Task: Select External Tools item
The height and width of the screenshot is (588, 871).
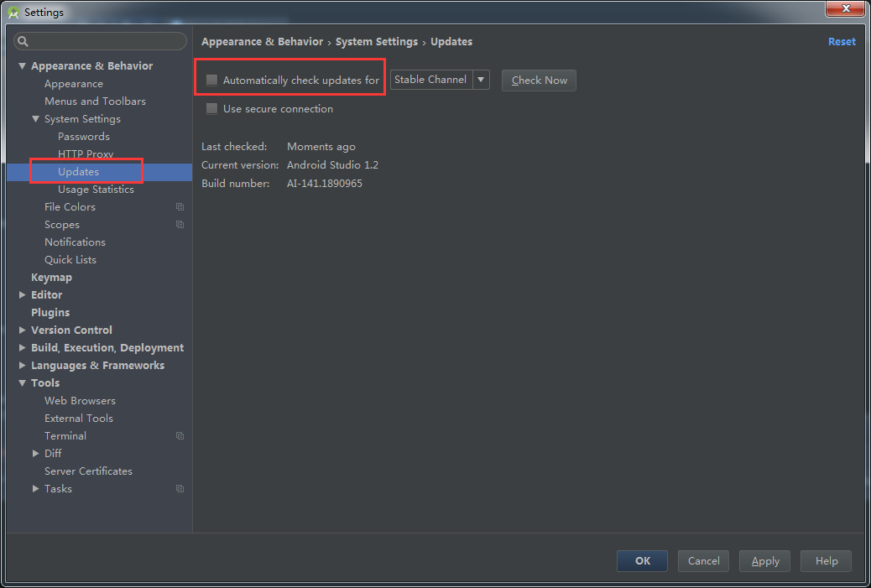Action: [x=79, y=418]
